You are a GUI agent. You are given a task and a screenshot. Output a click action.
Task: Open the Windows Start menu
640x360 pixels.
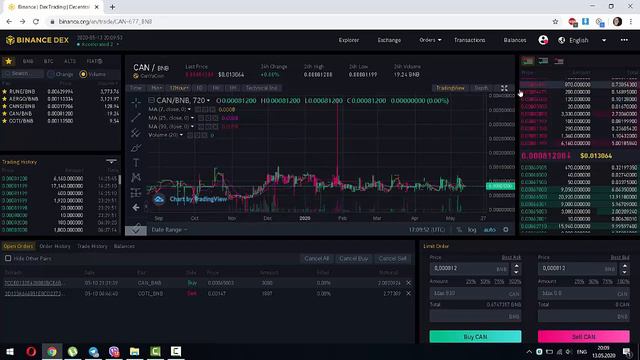tap(10, 351)
